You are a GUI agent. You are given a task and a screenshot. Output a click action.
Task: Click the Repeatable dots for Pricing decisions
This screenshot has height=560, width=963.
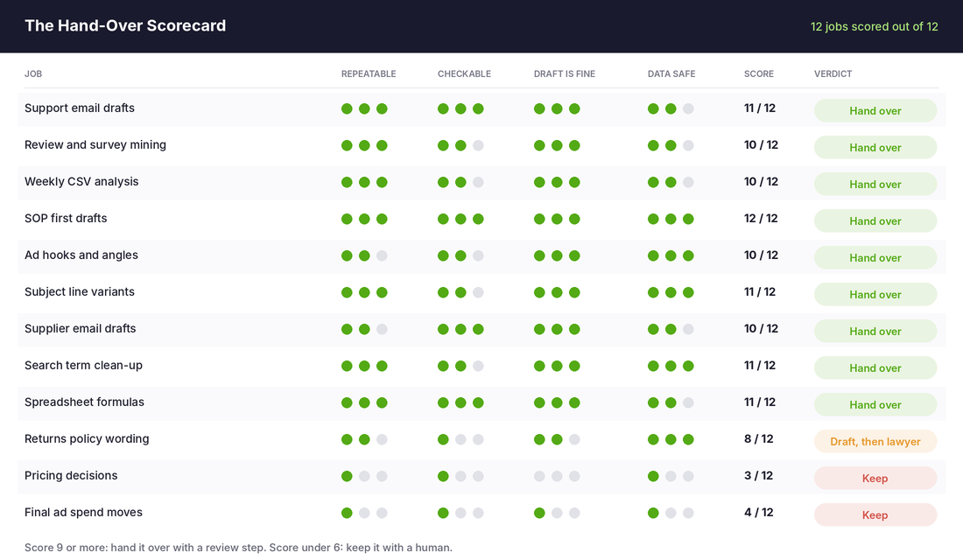pyautogui.click(x=364, y=476)
